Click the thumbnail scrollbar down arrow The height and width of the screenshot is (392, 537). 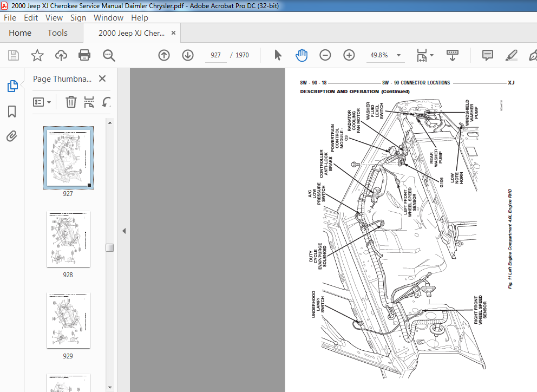point(109,388)
